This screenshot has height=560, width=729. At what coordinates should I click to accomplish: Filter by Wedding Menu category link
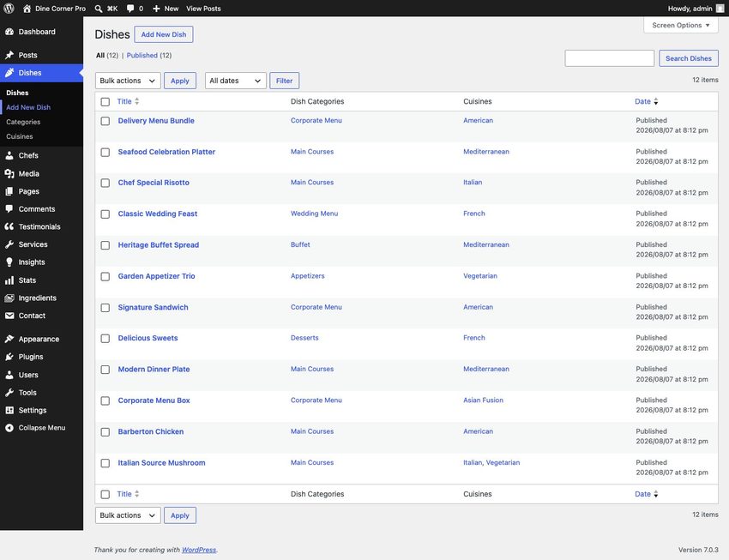tap(314, 214)
